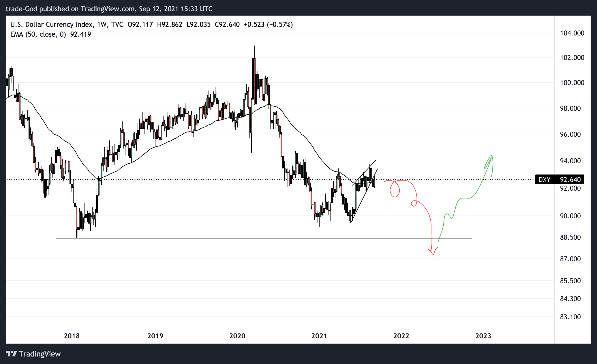Screen dimensions: 597x364
Task: Click the 84.300 price axis label
Action: [570, 299]
